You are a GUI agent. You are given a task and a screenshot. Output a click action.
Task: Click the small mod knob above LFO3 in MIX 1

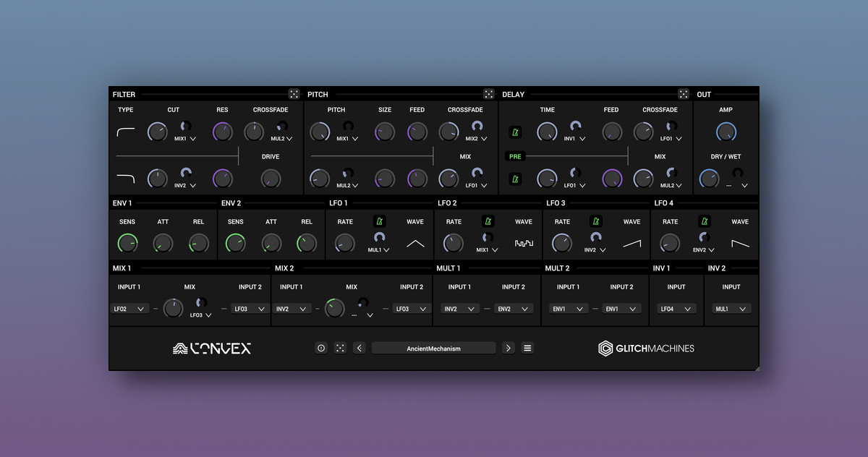click(x=201, y=302)
